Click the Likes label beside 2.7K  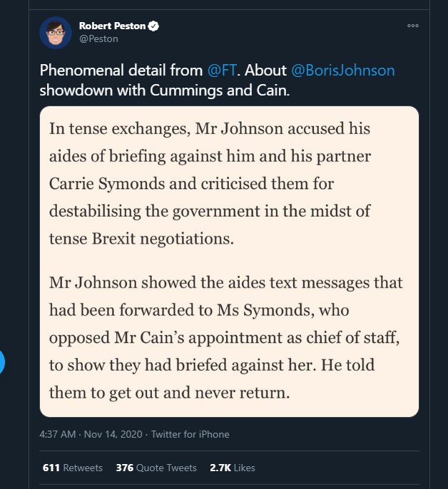pyautogui.click(x=244, y=468)
